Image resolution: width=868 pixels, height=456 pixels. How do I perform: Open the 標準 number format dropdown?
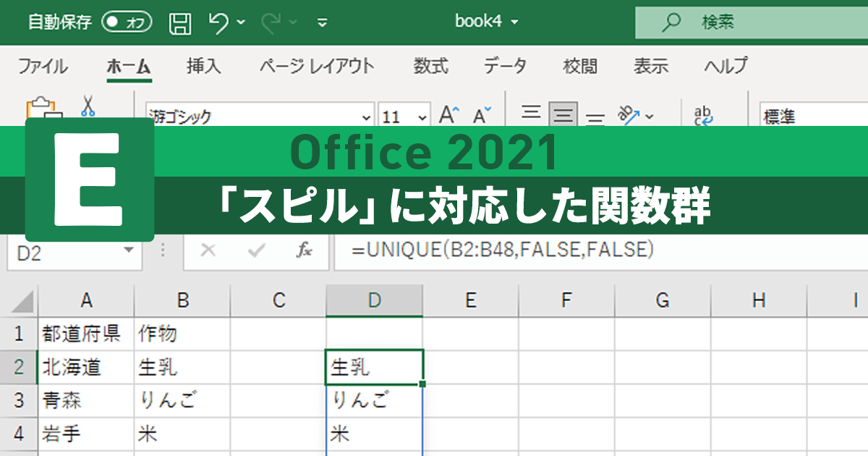(x=814, y=116)
